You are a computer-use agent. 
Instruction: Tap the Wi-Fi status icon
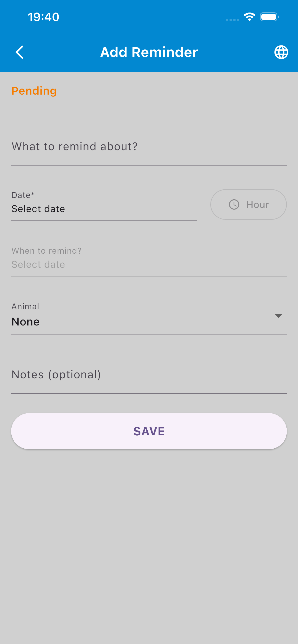[249, 17]
